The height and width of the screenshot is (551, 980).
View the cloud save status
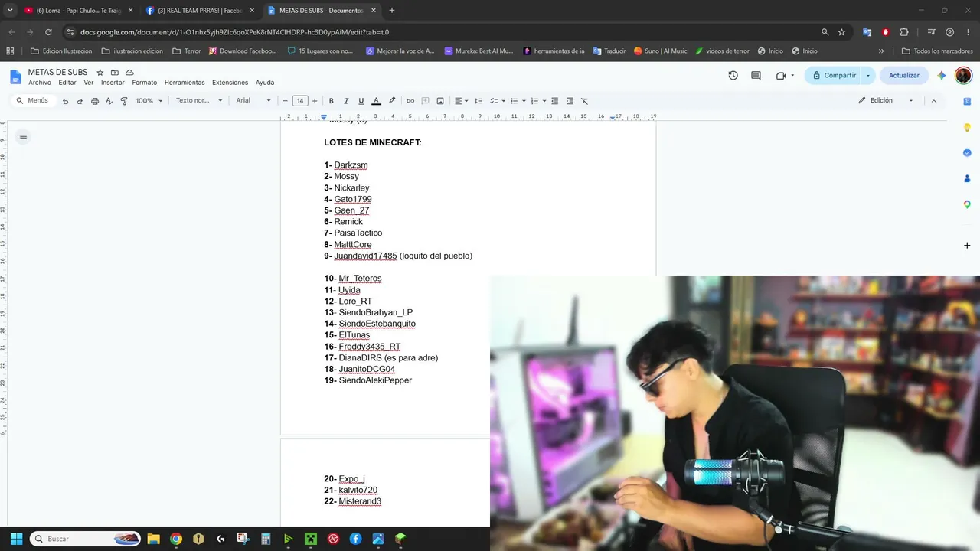pos(129,73)
